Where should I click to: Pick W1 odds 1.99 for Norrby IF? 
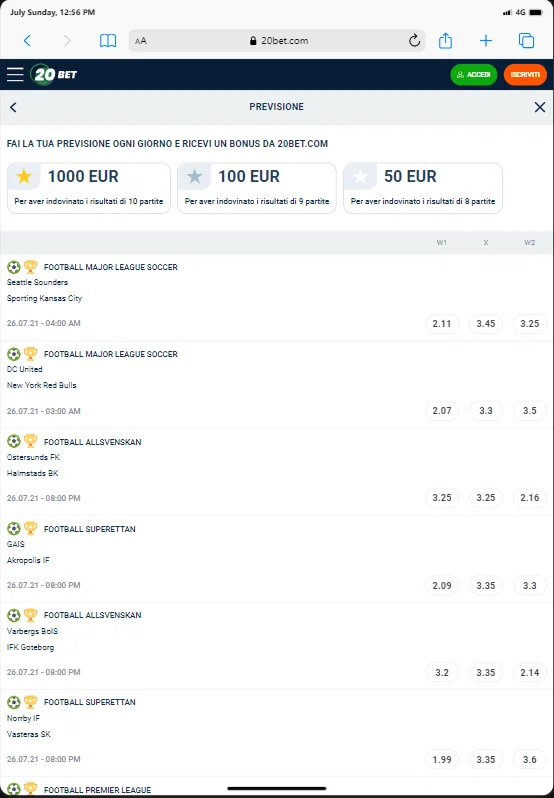tap(442, 759)
